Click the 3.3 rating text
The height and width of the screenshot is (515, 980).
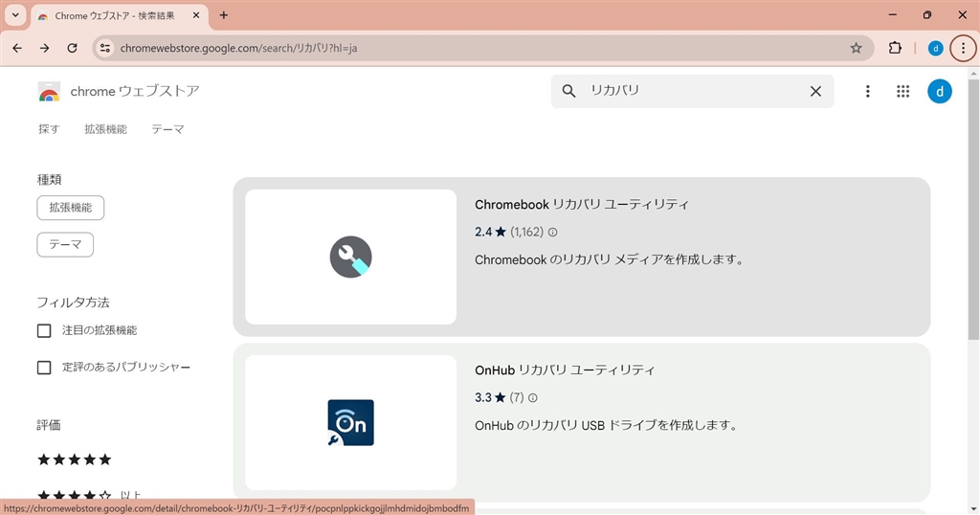[483, 397]
